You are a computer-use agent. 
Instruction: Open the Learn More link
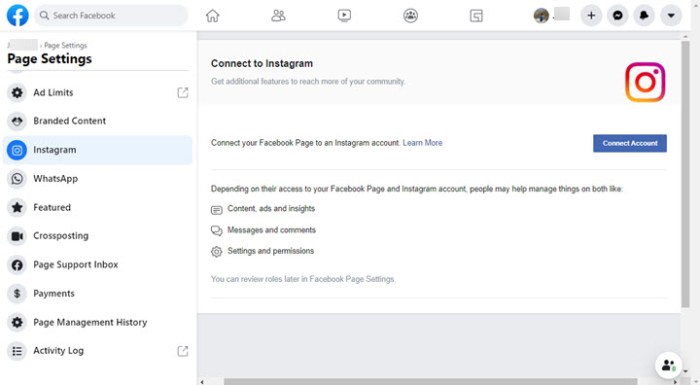422,143
